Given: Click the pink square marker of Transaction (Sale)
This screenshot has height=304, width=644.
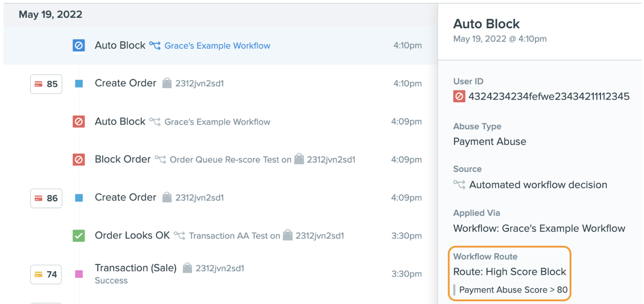Looking at the screenshot, I should tap(79, 274).
